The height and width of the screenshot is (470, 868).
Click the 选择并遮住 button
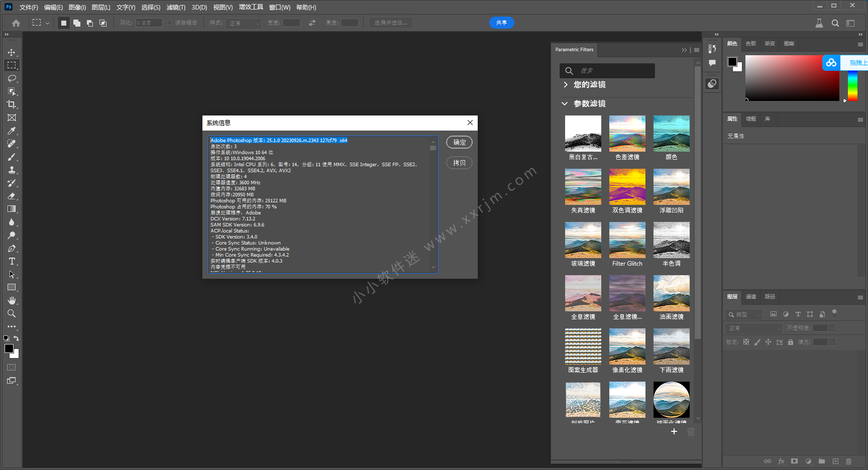[391, 23]
